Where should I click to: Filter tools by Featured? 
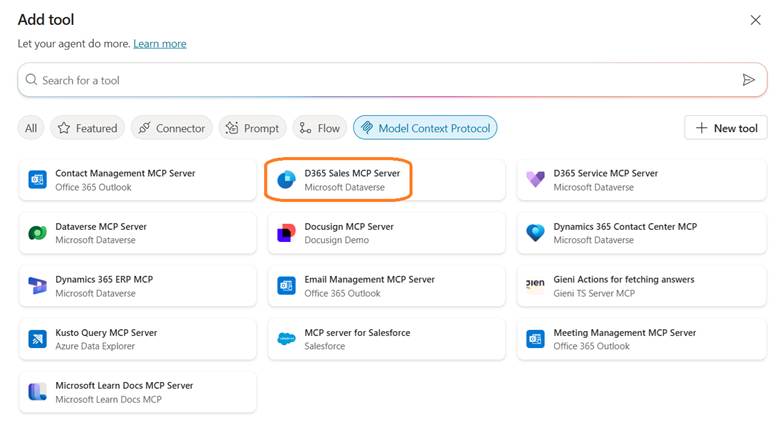click(87, 128)
